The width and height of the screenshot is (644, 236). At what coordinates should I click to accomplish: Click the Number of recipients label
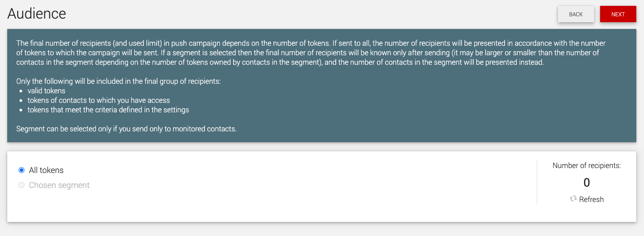click(x=587, y=166)
